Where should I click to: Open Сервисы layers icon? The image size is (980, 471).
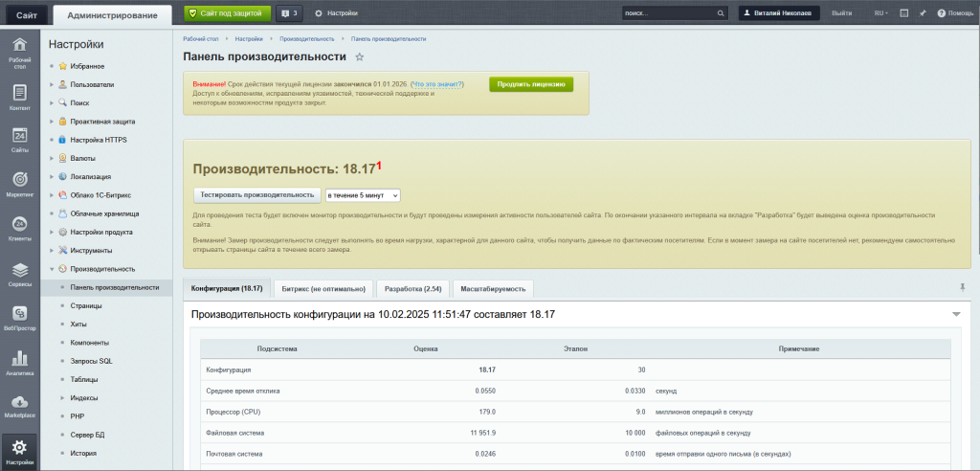click(x=20, y=276)
